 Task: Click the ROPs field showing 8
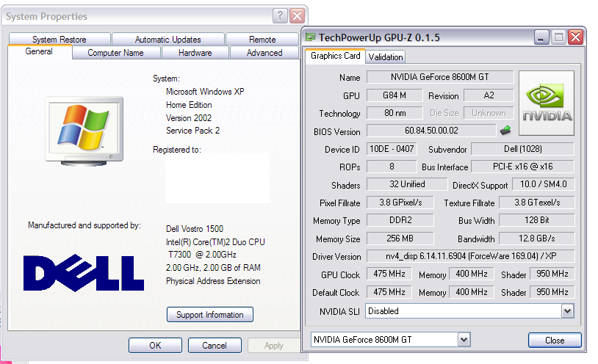tap(392, 166)
